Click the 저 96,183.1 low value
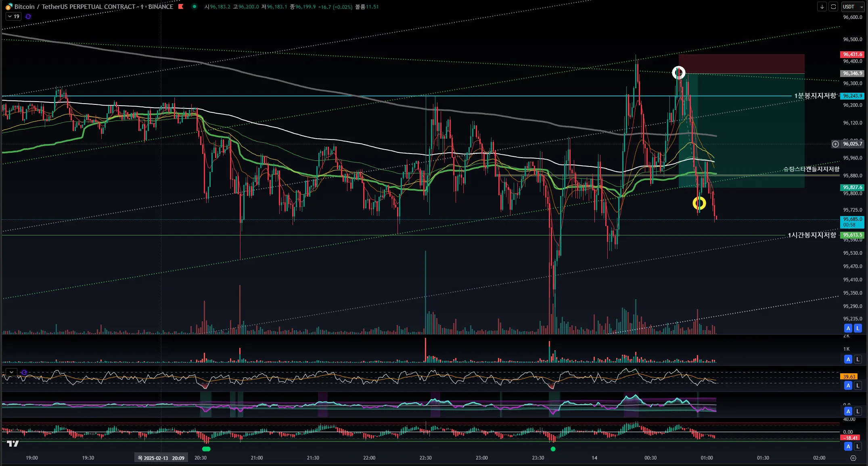The image size is (868, 466). point(274,7)
